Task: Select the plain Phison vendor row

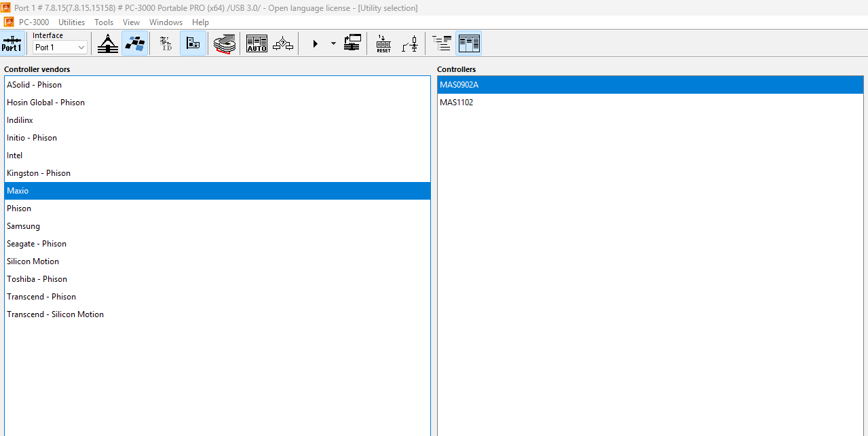Action: click(x=217, y=208)
